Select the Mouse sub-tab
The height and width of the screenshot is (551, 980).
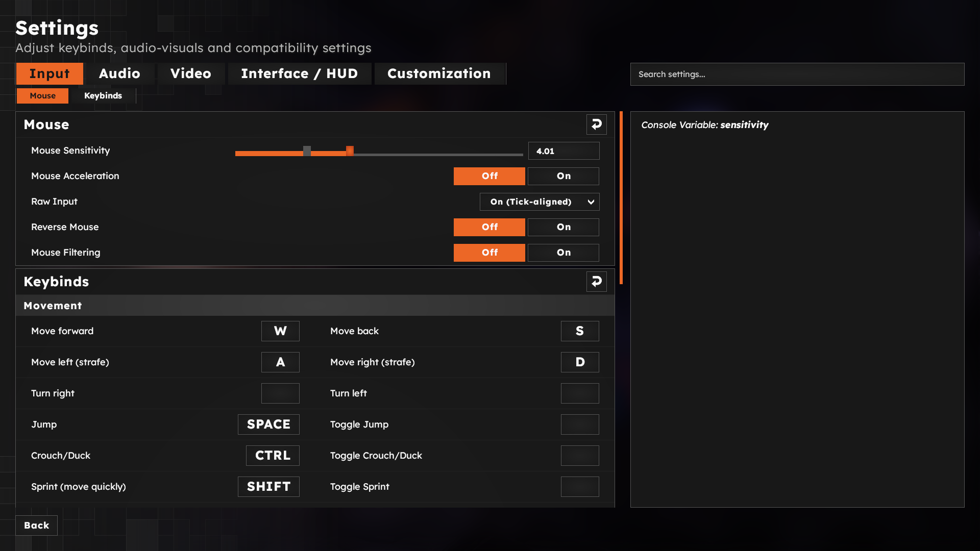[x=42, y=95]
